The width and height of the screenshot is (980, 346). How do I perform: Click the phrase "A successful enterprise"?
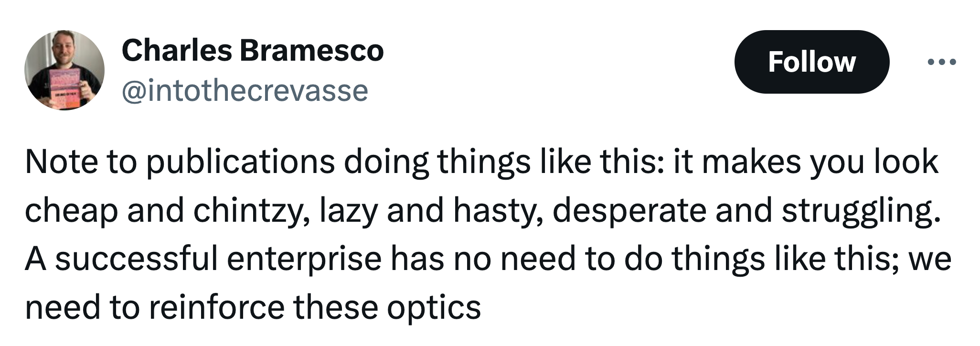tap(203, 260)
